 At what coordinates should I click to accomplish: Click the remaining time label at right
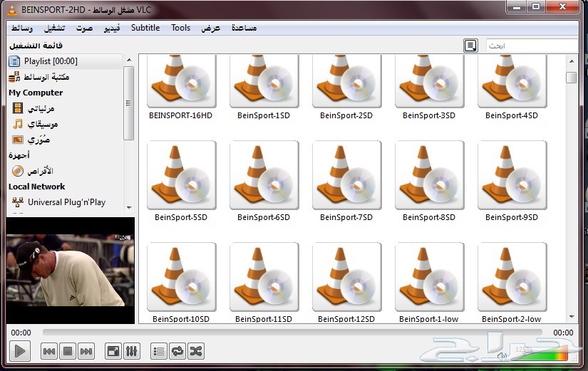pos(563,333)
